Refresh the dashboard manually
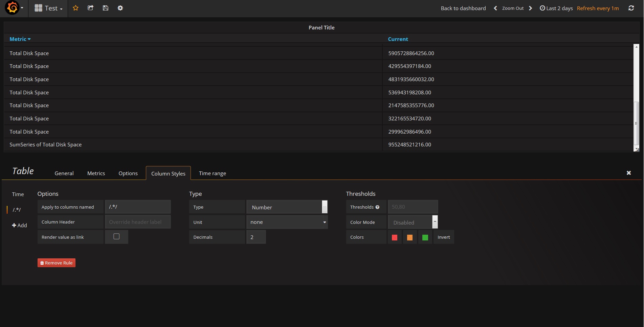 click(631, 8)
